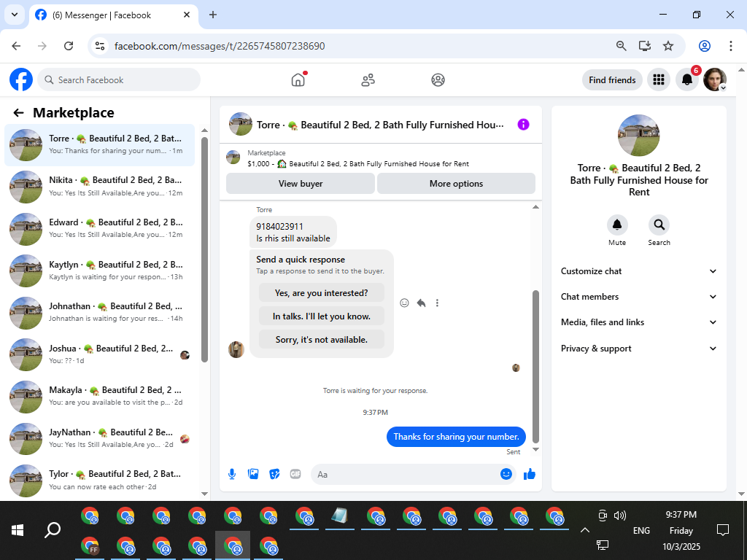Show hidden system tray icons chevron
This screenshot has width=747, height=560.
point(585,530)
